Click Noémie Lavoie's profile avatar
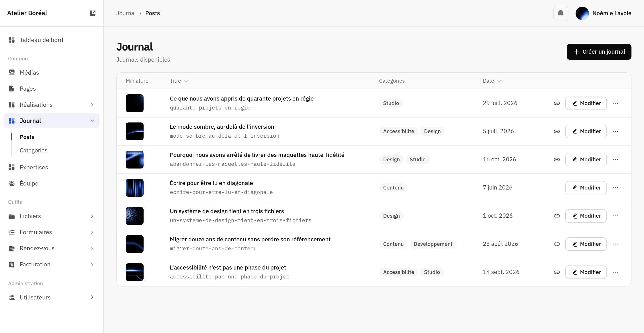The height and width of the screenshot is (333, 644). (x=582, y=13)
